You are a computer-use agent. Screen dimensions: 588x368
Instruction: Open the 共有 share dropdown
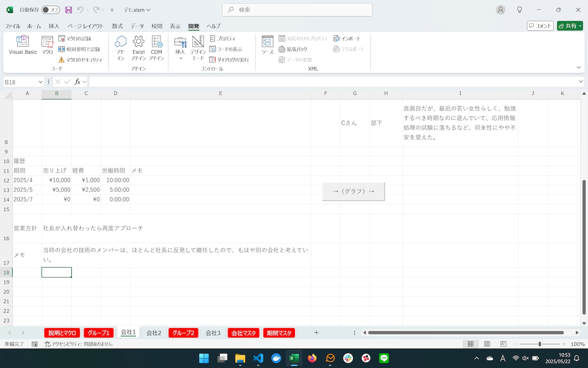(570, 26)
